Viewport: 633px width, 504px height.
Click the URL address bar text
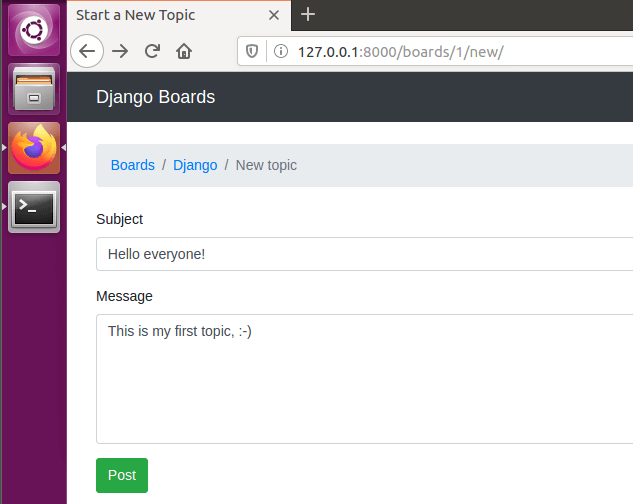pyautogui.click(x=400, y=52)
